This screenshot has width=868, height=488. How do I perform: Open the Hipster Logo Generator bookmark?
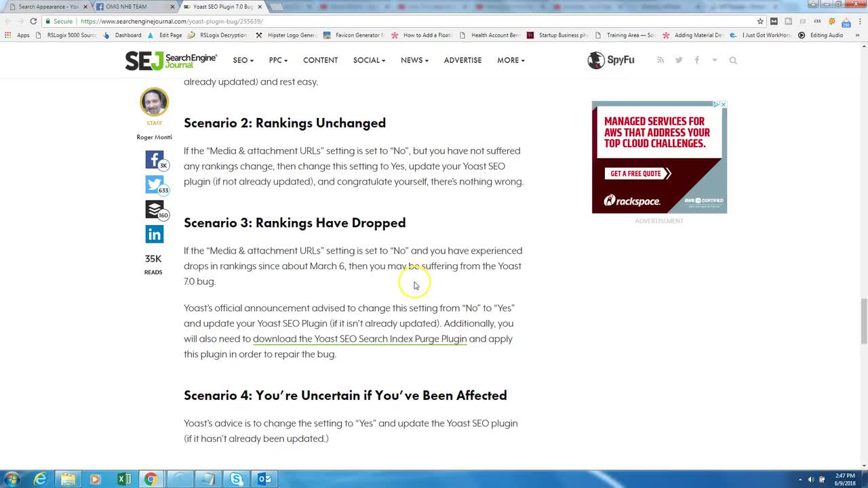click(x=286, y=35)
